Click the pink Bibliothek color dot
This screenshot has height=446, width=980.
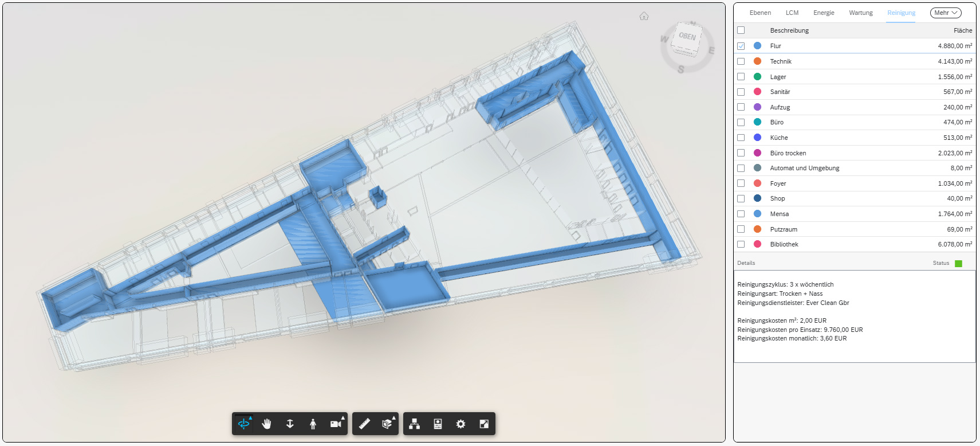click(x=757, y=244)
